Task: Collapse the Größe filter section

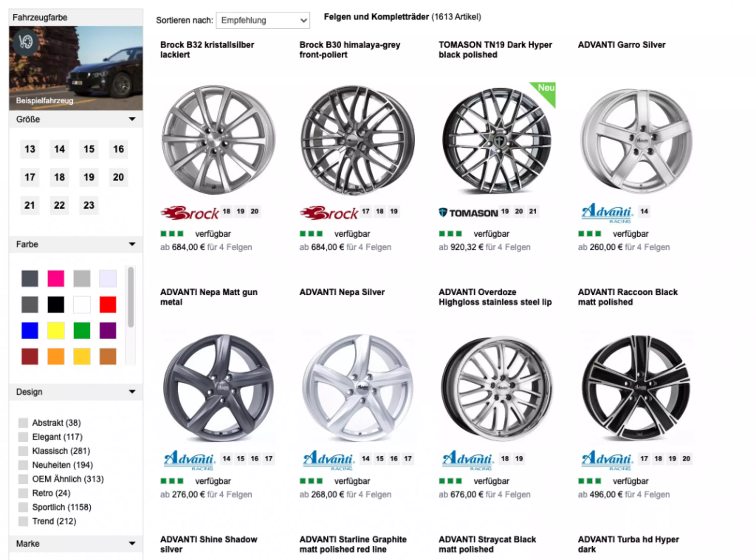Action: tap(132, 119)
